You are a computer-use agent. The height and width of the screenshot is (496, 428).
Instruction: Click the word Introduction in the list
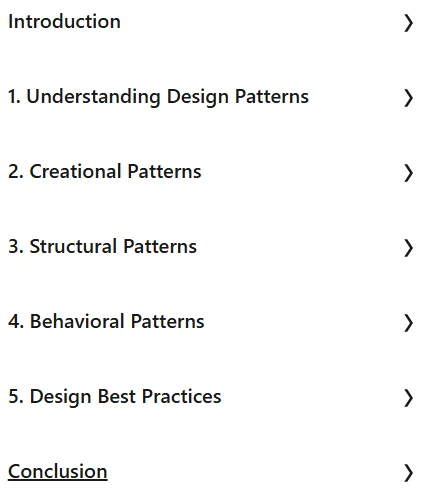click(64, 22)
